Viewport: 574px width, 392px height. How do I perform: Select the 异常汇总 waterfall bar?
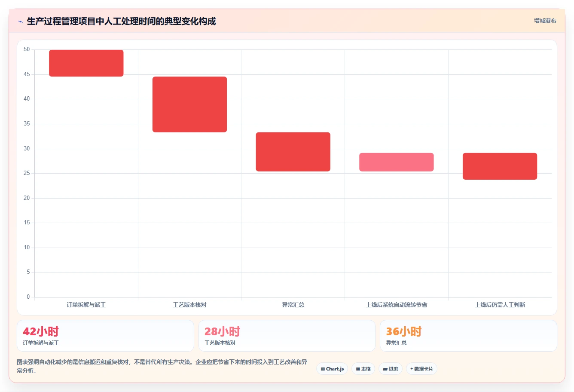[x=293, y=152]
